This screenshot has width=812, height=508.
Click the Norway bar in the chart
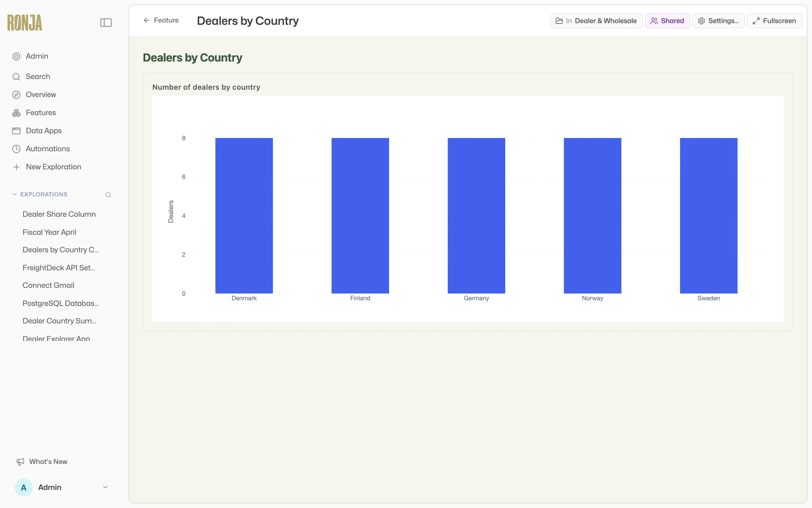coord(592,216)
